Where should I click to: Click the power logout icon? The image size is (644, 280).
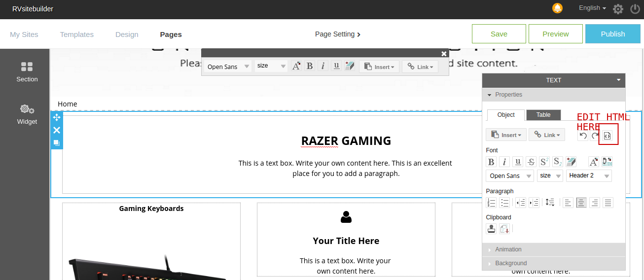[635, 9]
